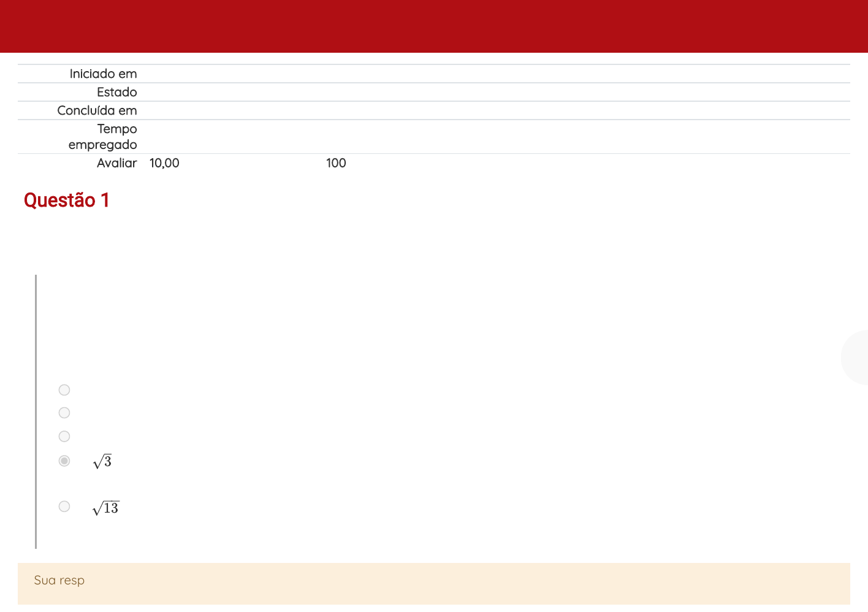
Task: Click the red header banner
Action: click(434, 26)
